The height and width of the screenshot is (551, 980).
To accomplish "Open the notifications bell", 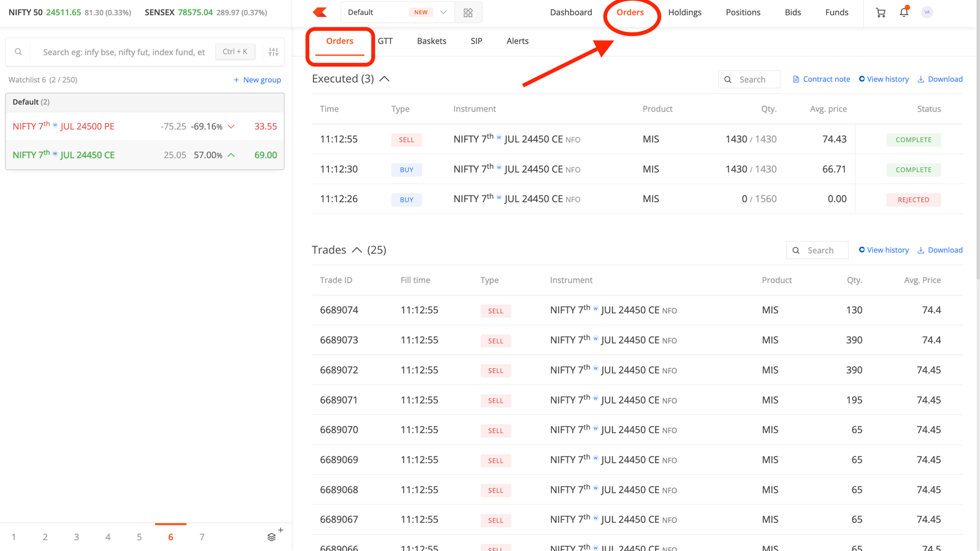I will (x=904, y=12).
